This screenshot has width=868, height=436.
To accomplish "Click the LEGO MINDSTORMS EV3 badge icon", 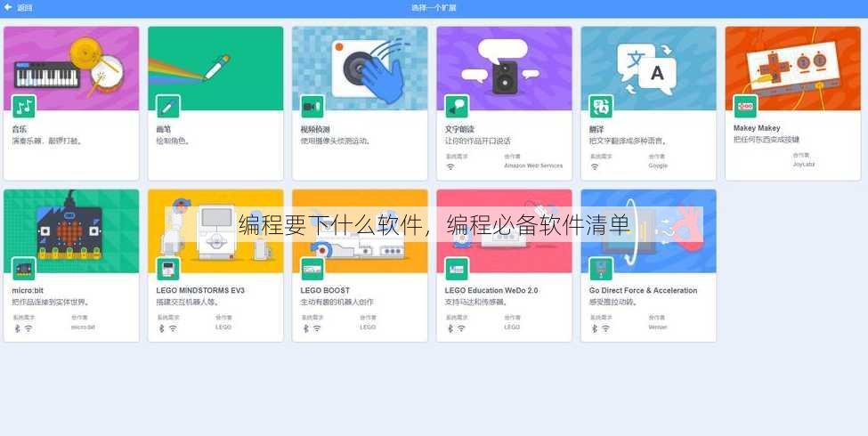I will [x=168, y=269].
